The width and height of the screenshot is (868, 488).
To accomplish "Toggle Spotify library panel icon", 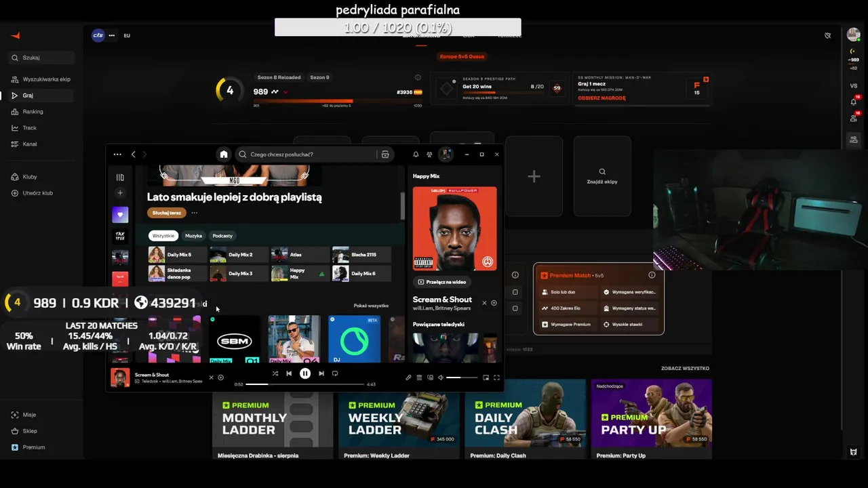I will [120, 178].
